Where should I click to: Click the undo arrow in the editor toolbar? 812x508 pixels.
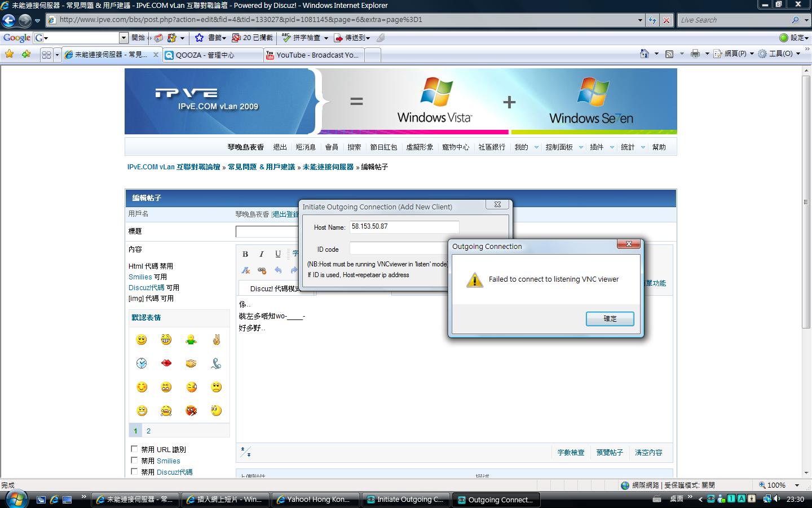[x=279, y=270]
